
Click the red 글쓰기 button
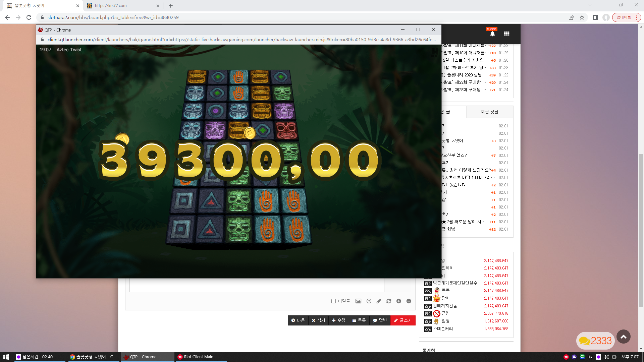[403, 320]
